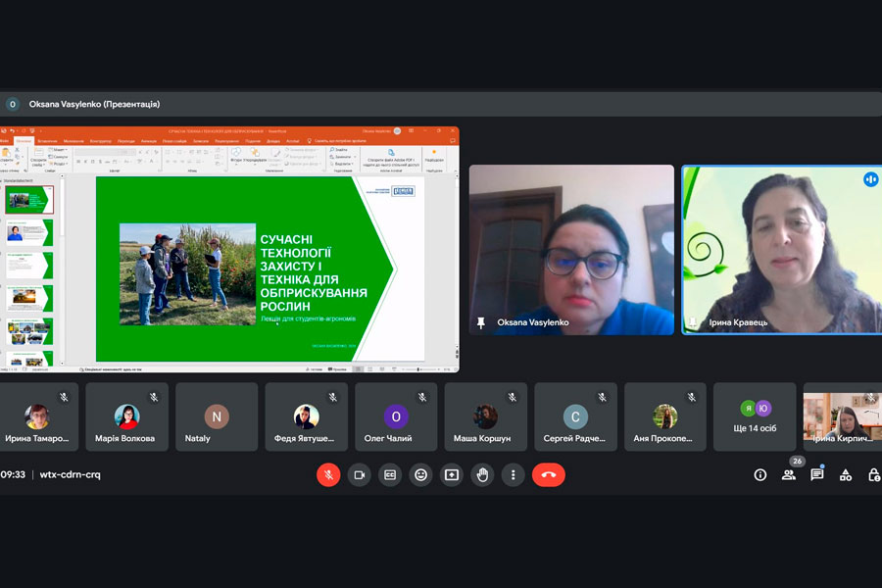
Task: Open PowerPoint comments pane icon under close button
Action: tap(453, 141)
